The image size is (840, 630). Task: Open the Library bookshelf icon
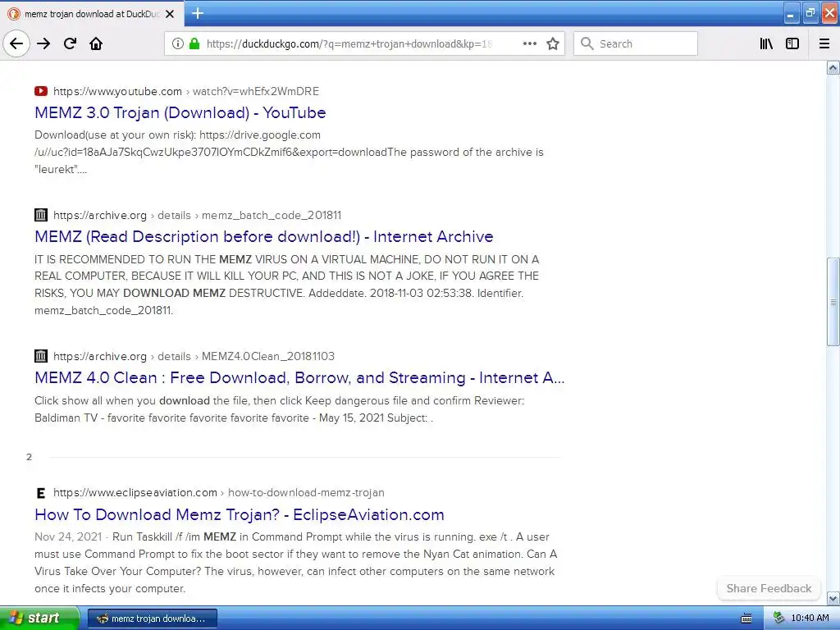pos(766,43)
